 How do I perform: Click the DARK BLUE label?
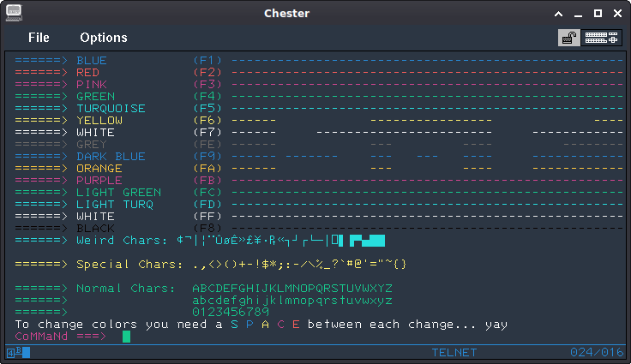(111, 157)
